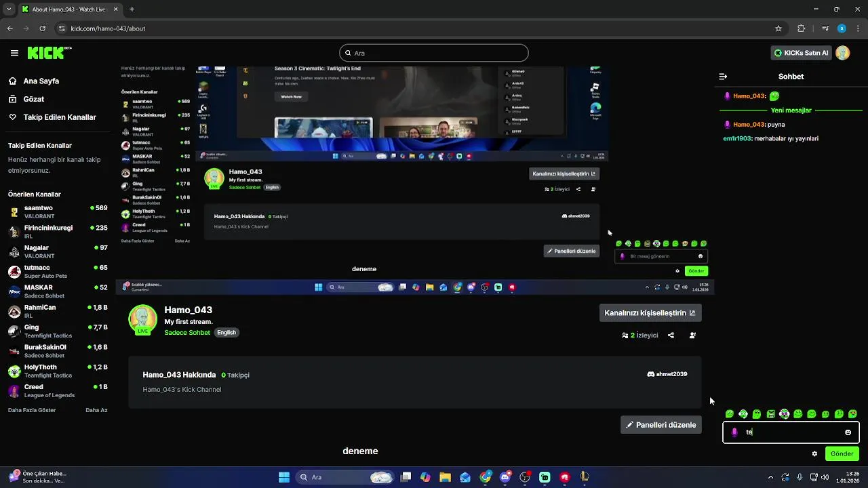Image resolution: width=868 pixels, height=488 pixels.
Task: Share the channel via main share icon
Action: (x=671, y=335)
